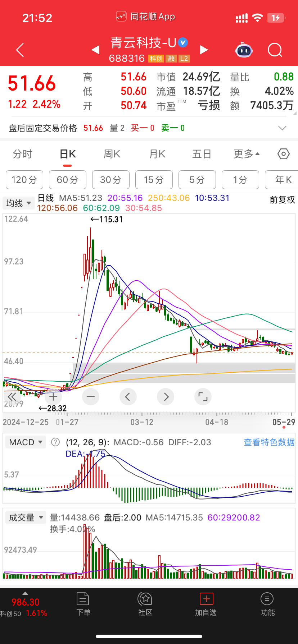Select 60分 period button
This screenshot has height=644, width=298.
pos(68,180)
